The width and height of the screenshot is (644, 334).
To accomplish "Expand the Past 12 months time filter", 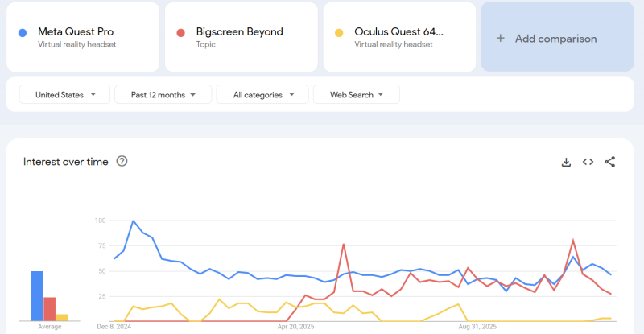I will 163,95.
